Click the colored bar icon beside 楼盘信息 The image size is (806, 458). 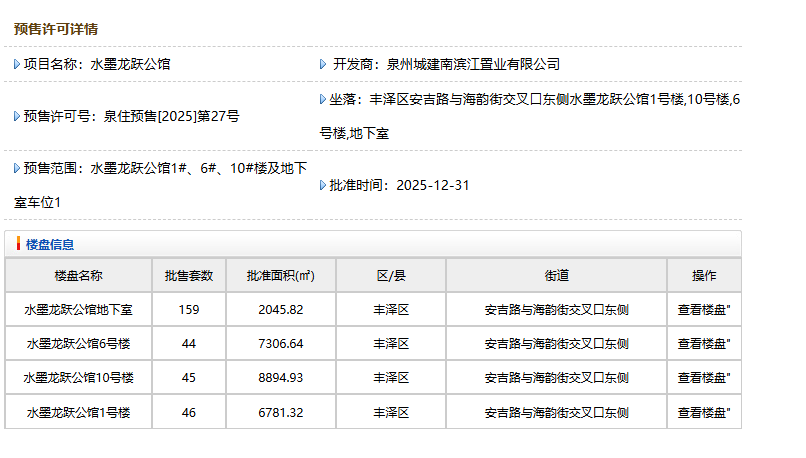pos(18,244)
